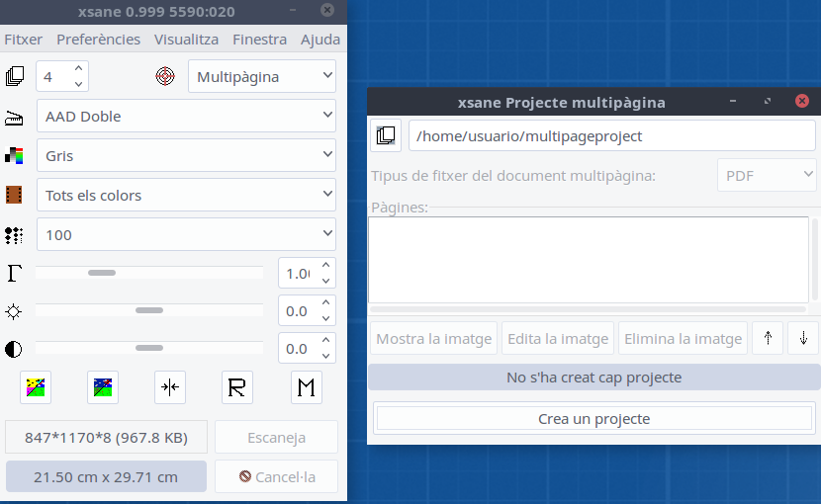This screenshot has height=504, width=821.
Task: Decrease the scan page count
Action: click(78, 84)
